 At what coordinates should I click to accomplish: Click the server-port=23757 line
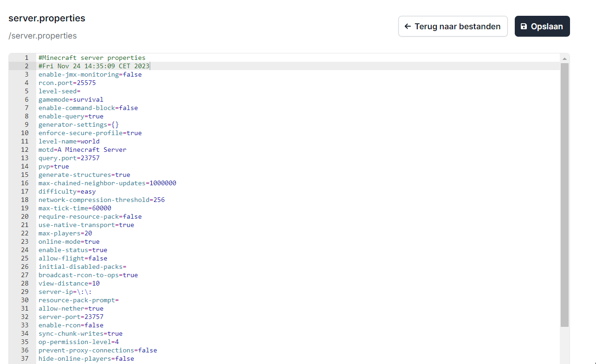tap(71, 317)
